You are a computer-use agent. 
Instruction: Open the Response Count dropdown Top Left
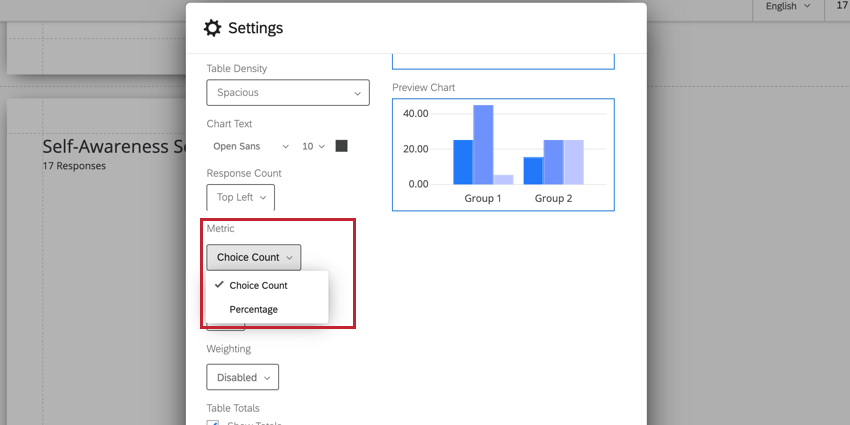coord(241,197)
